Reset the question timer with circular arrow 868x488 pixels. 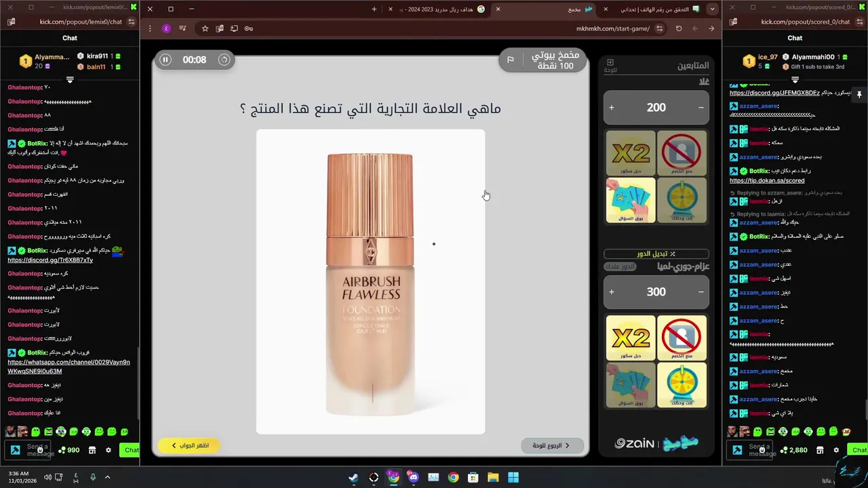click(224, 60)
